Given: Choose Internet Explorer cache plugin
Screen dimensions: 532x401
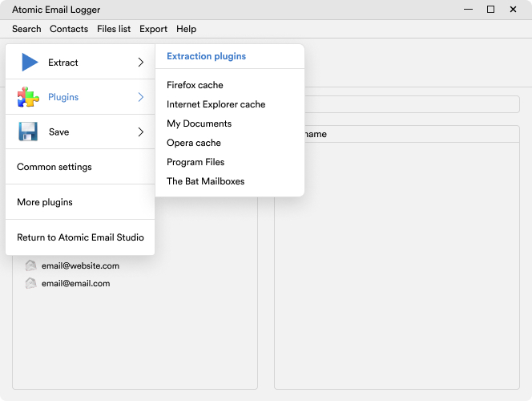Looking at the screenshot, I should click(216, 104).
